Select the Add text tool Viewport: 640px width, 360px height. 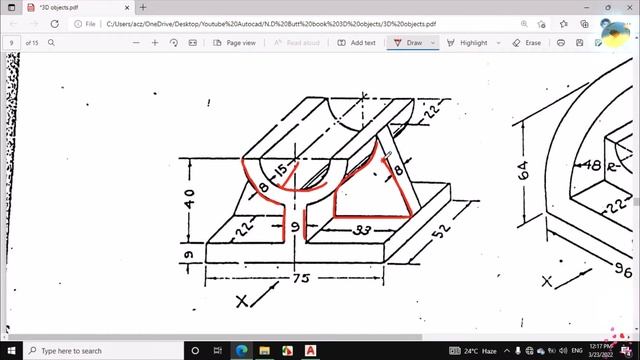[356, 42]
